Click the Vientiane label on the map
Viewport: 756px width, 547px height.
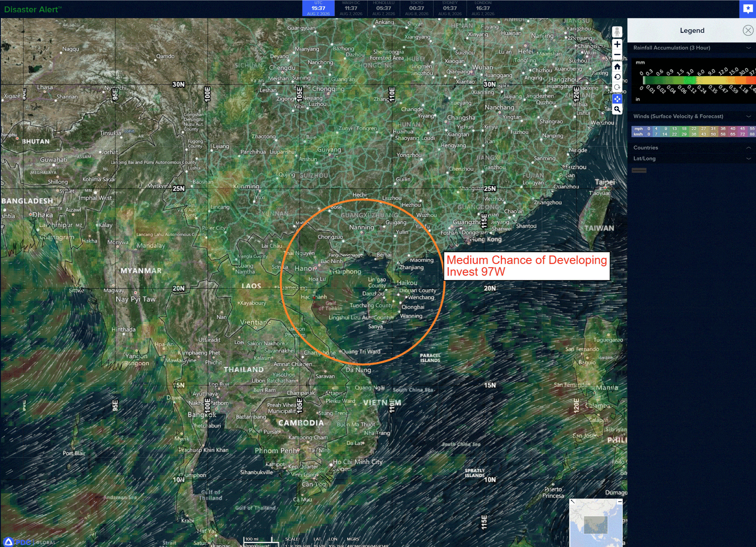255,322
